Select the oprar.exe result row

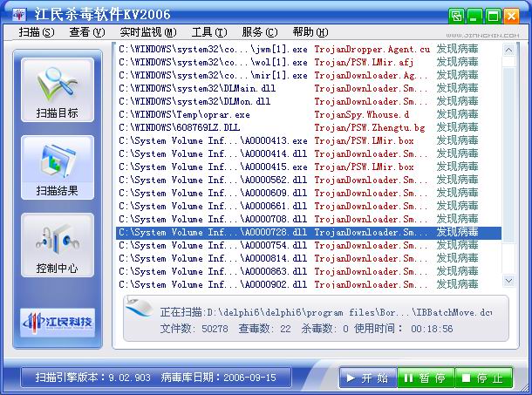click(309, 115)
